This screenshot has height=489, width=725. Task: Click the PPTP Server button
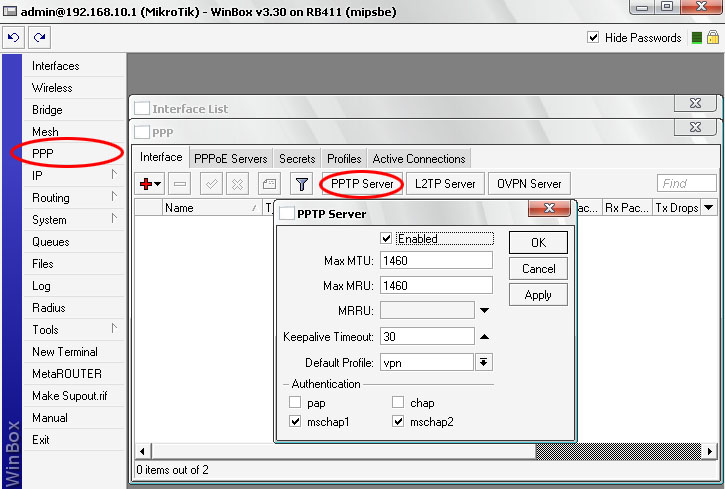tap(362, 184)
